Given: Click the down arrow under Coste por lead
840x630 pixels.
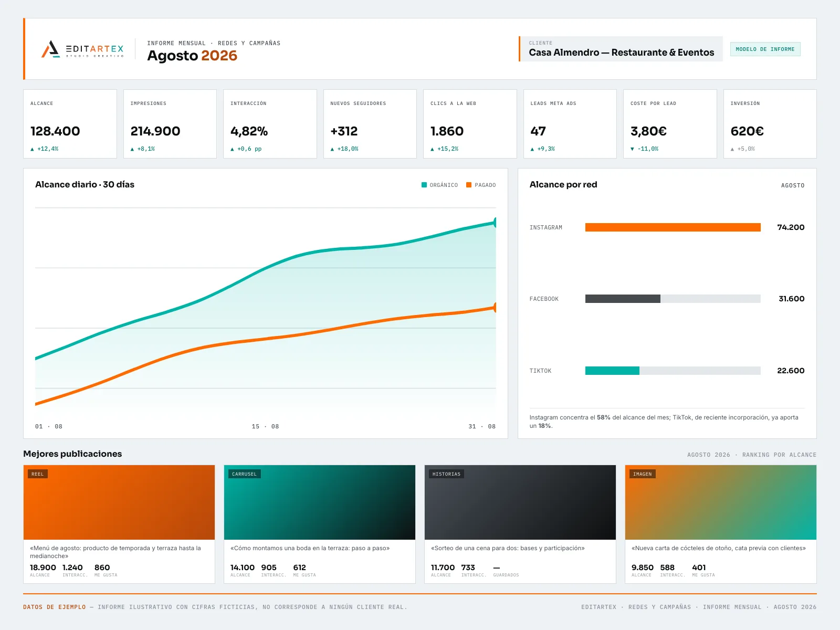Looking at the screenshot, I should point(632,149).
